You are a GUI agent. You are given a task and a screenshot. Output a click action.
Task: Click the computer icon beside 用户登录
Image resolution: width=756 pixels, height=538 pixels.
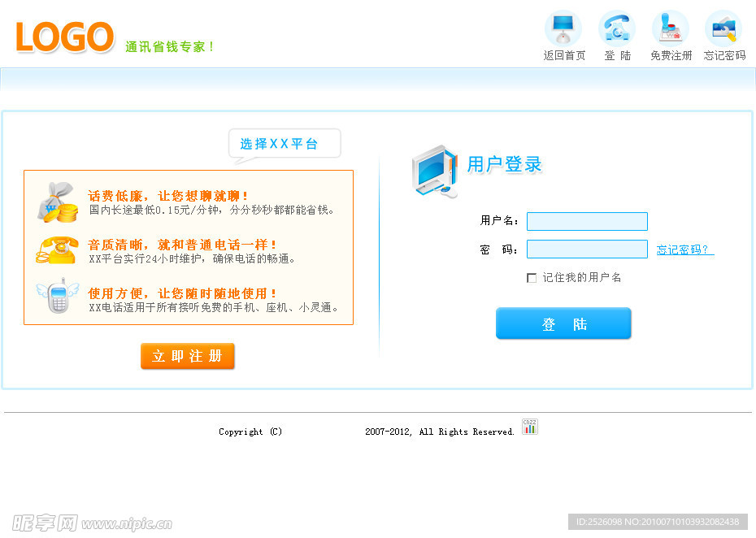(x=435, y=171)
